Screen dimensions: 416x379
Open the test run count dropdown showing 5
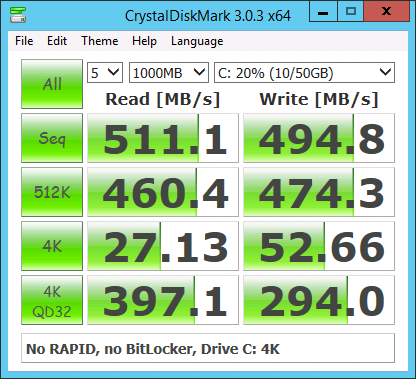click(x=105, y=72)
